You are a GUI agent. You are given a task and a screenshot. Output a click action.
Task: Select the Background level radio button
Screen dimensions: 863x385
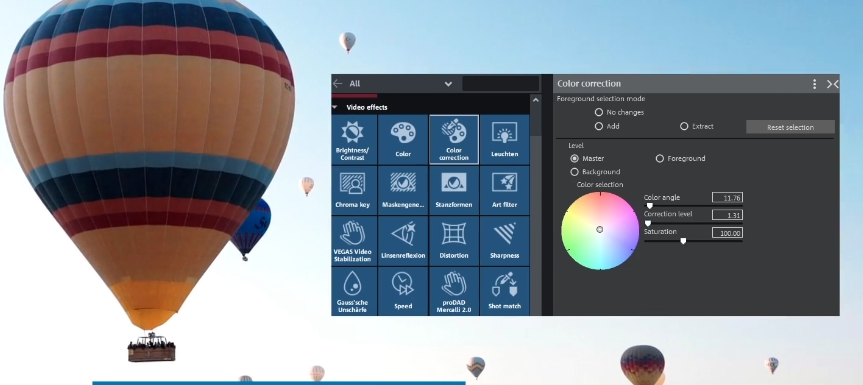point(575,172)
